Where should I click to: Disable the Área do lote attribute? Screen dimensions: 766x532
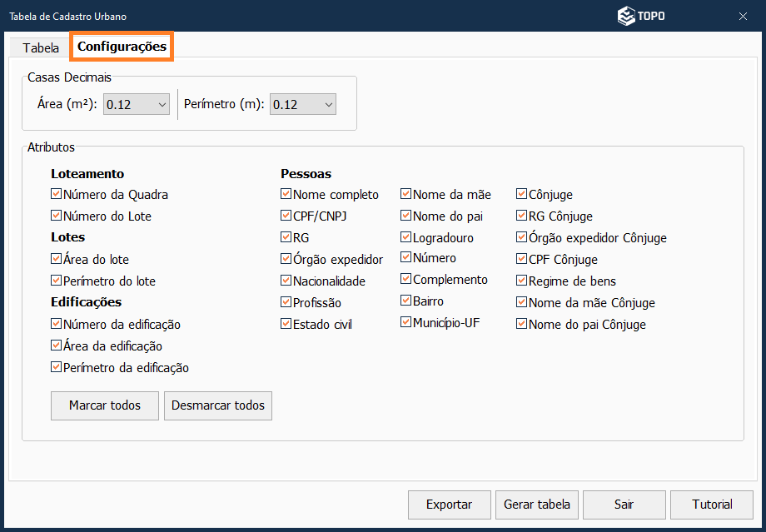(x=57, y=259)
